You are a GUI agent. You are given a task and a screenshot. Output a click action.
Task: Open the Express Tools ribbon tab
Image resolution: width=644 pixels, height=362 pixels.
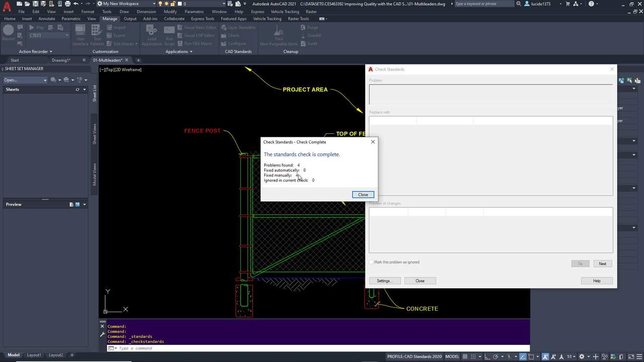(x=203, y=19)
